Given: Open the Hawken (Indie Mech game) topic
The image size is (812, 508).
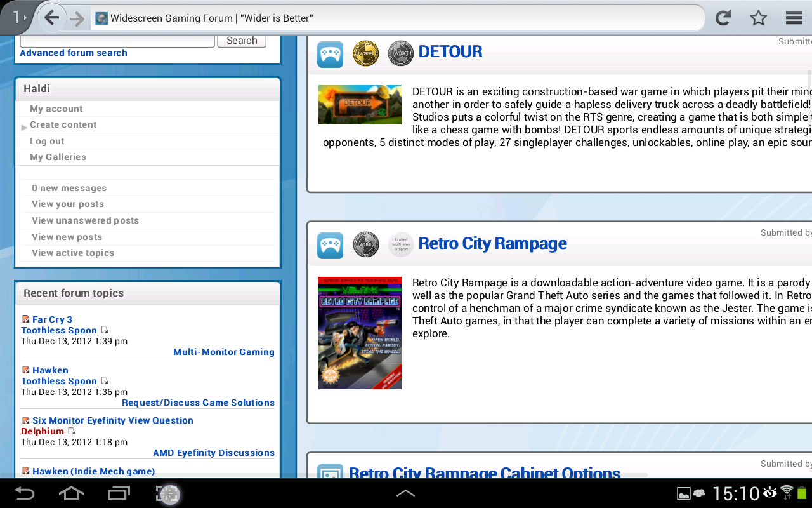Looking at the screenshot, I should (x=94, y=471).
